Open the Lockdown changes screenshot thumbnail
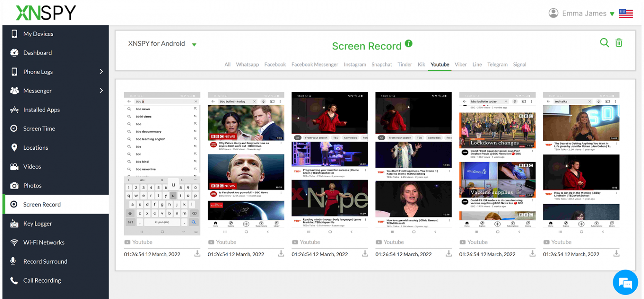Screen dimensions: 644x299 498,164
